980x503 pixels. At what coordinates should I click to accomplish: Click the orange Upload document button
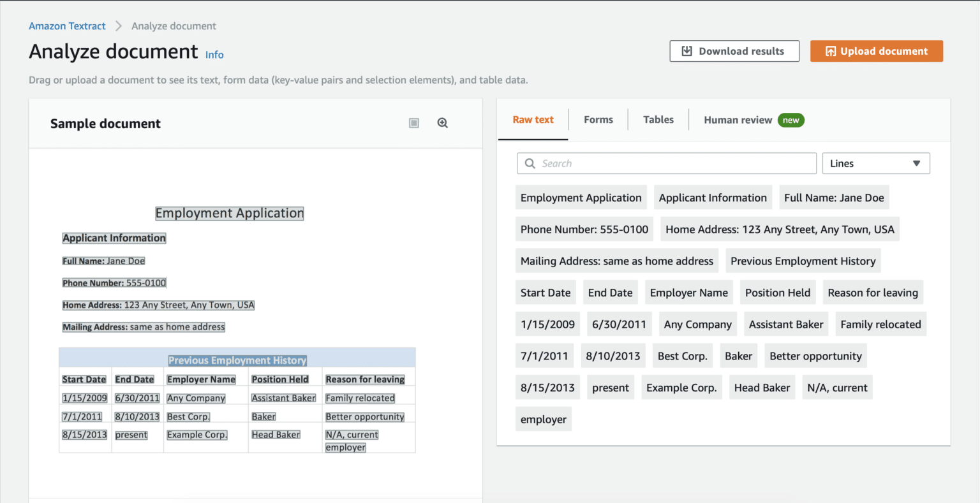point(877,50)
